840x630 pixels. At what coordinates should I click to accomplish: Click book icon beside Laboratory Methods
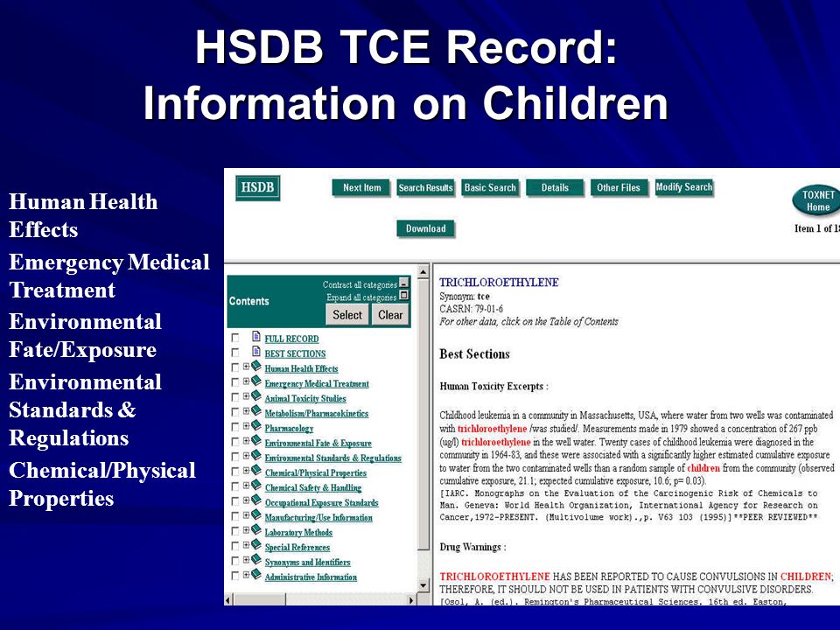tap(256, 530)
